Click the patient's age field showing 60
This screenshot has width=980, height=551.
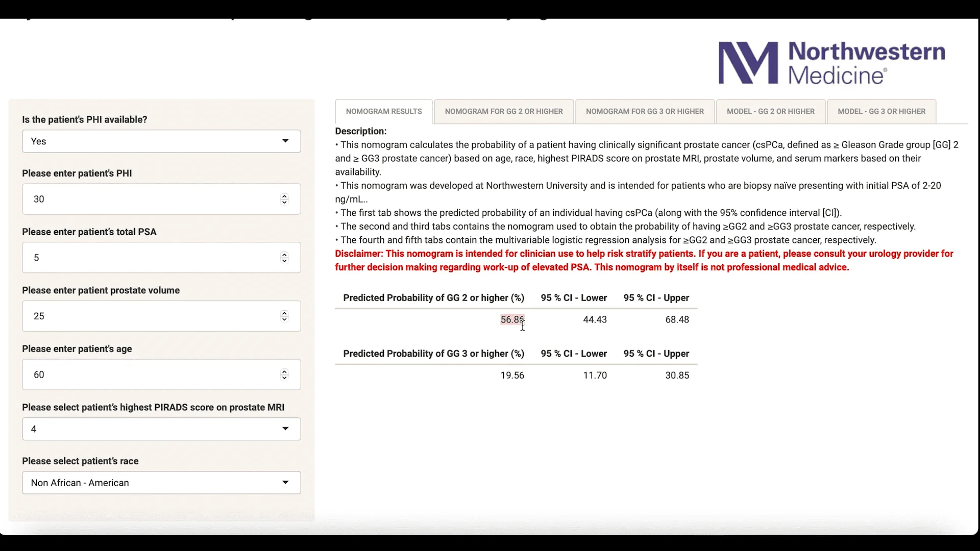tap(161, 374)
